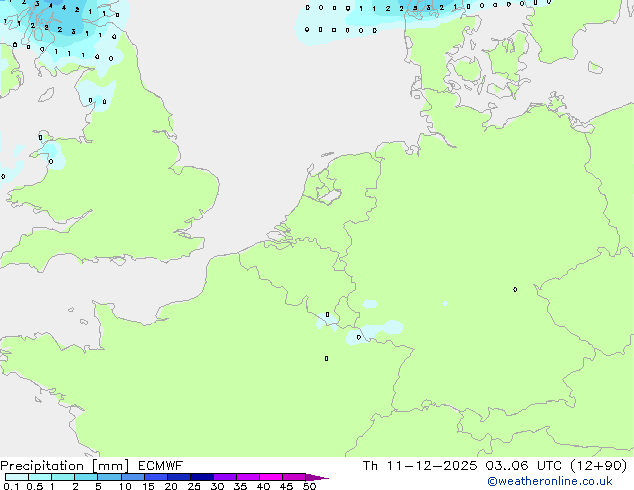Click the legend swatch between 10 and 15

133,477
